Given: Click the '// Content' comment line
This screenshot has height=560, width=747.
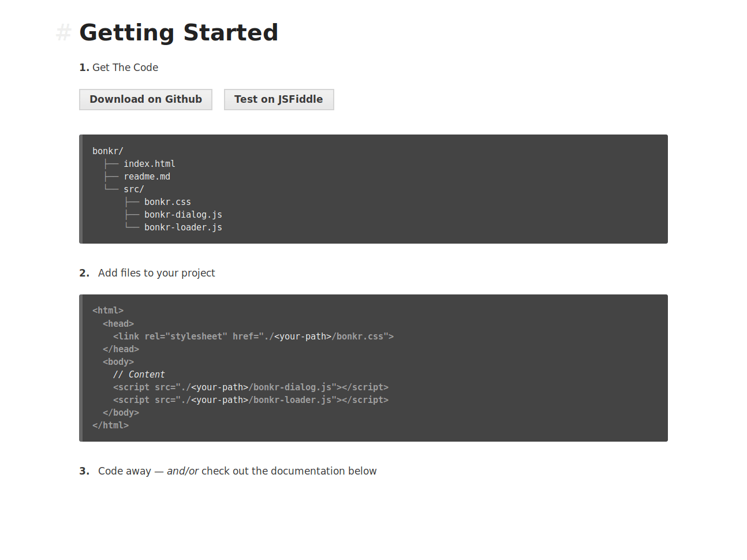Looking at the screenshot, I should (139, 375).
